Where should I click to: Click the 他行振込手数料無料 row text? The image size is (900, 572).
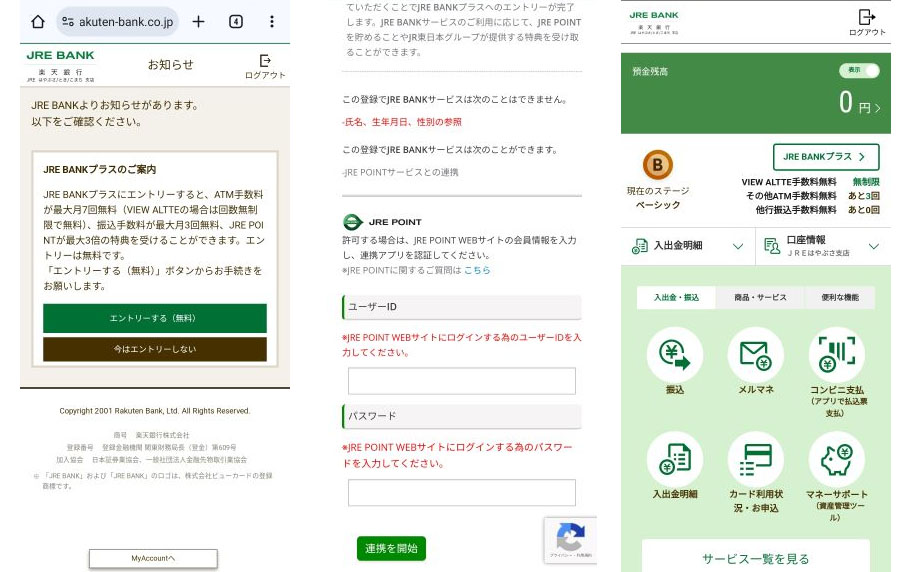pos(796,210)
